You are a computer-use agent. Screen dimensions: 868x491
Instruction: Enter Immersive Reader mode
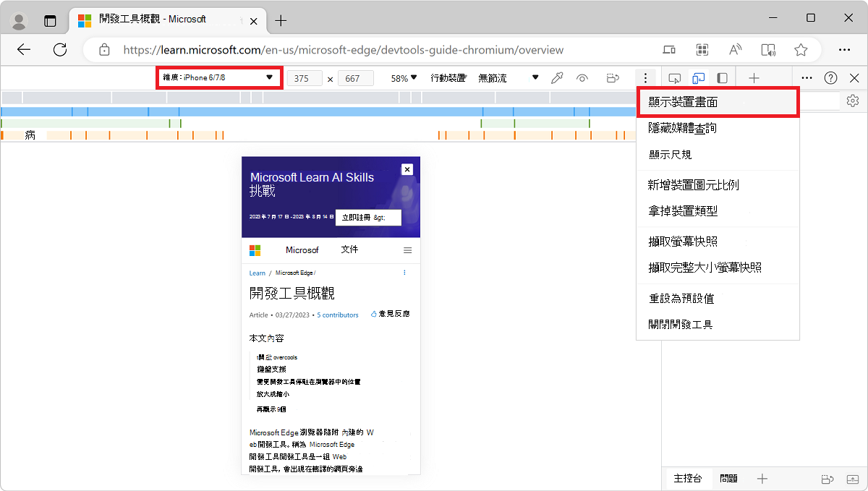pyautogui.click(x=768, y=50)
